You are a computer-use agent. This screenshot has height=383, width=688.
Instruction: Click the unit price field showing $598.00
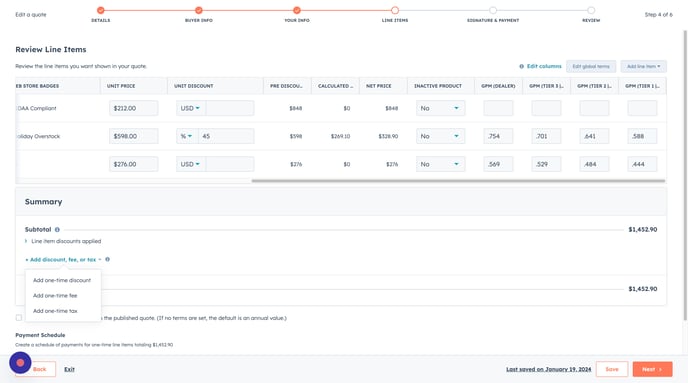(x=133, y=136)
